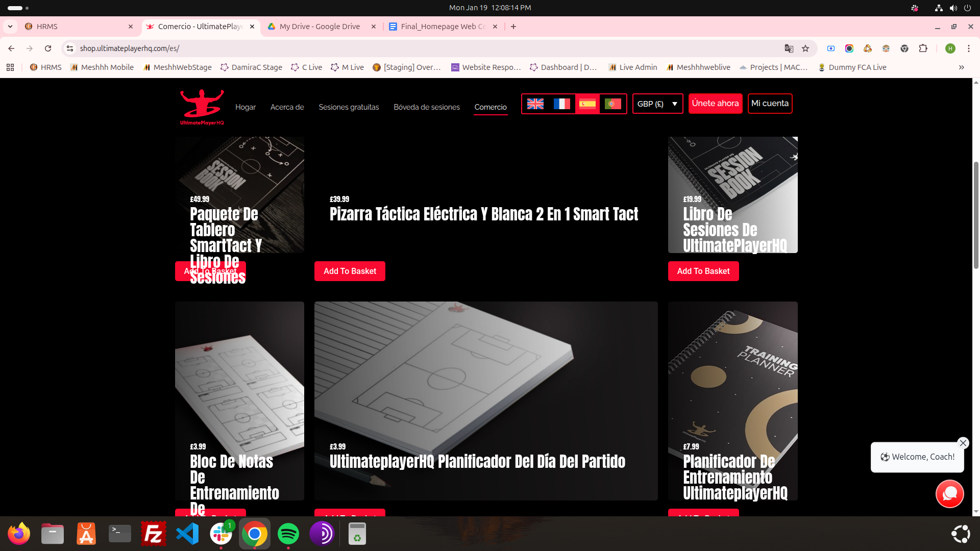Open the Chrome extensions puzzle icon
Viewport: 980px width, 551px height.
point(923,48)
